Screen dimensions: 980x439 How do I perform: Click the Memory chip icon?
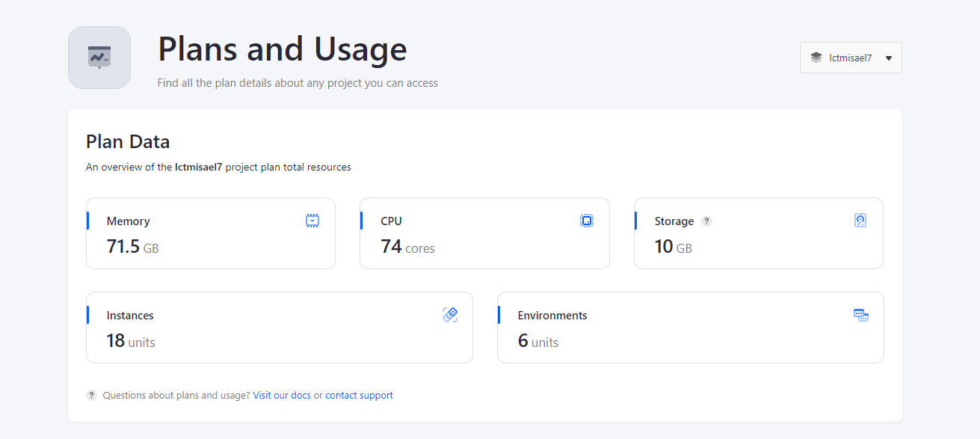(x=312, y=221)
